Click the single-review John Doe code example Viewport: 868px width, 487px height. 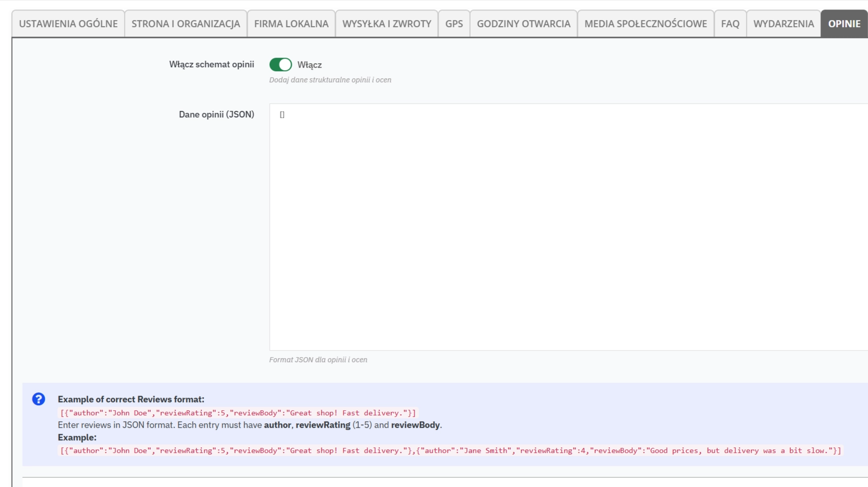click(238, 413)
